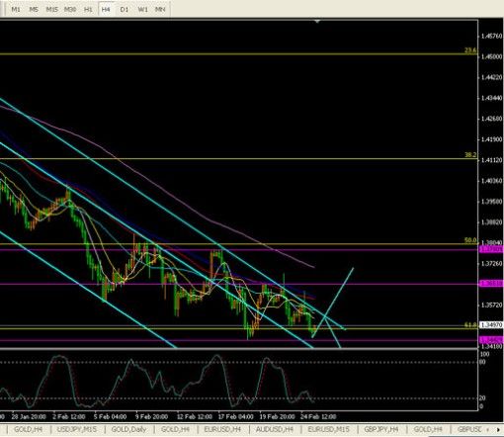Toggle the active H4 timeframe button
The image size is (504, 437).
(x=106, y=10)
